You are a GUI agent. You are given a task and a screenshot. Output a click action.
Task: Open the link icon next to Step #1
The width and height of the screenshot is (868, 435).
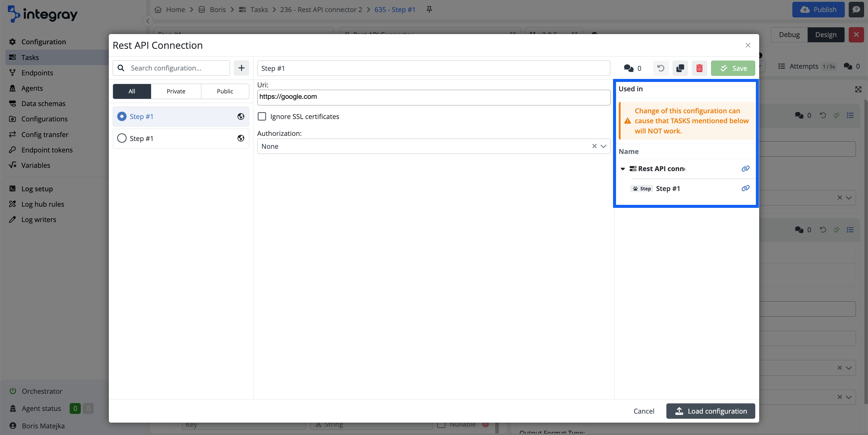(x=745, y=188)
